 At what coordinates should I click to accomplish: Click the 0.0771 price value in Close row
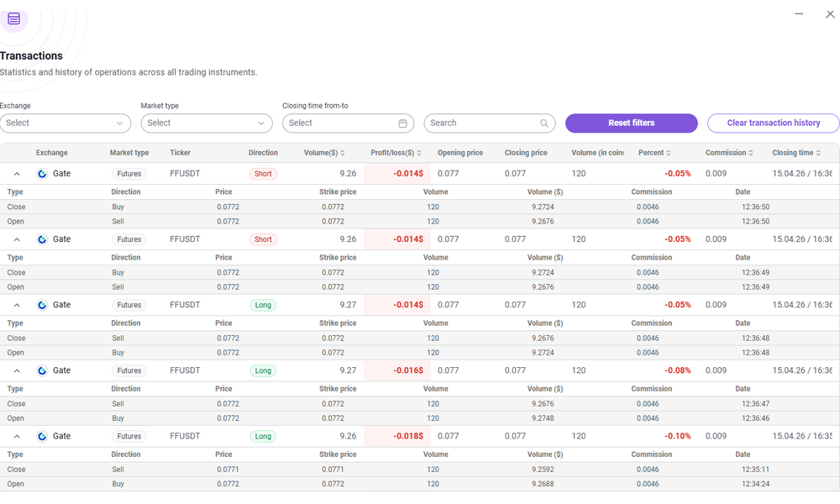[228, 470]
